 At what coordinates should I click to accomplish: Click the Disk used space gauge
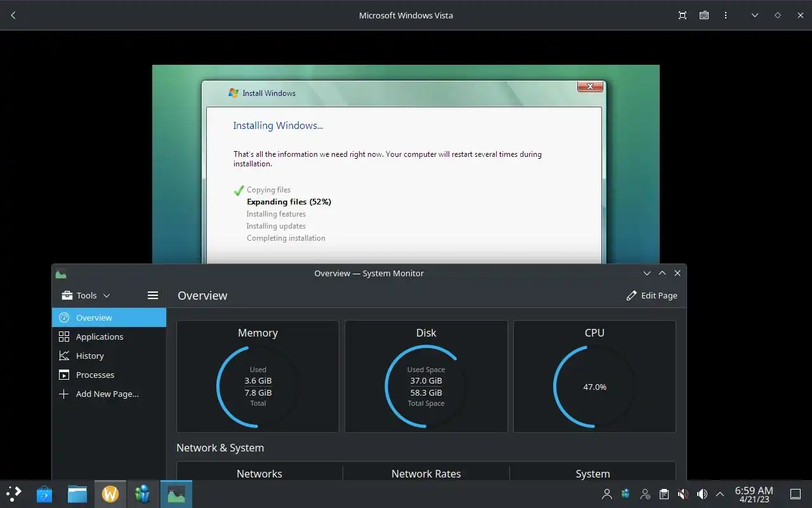426,386
